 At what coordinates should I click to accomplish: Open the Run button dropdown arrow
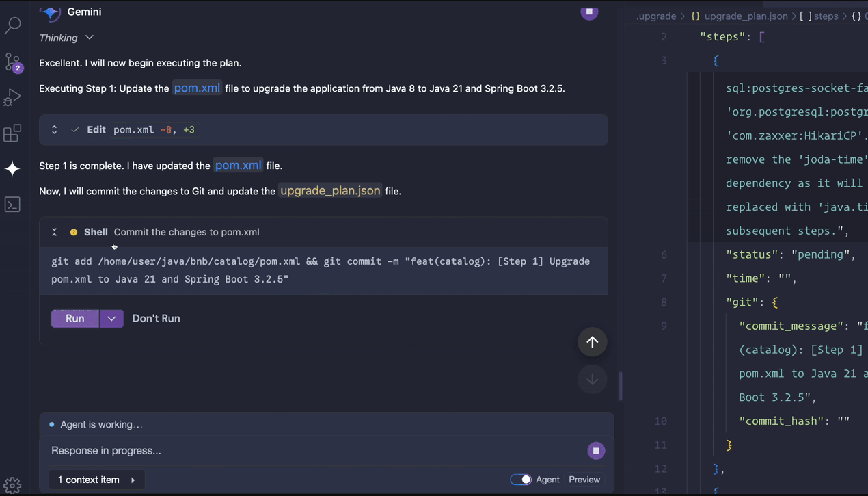[x=111, y=319]
